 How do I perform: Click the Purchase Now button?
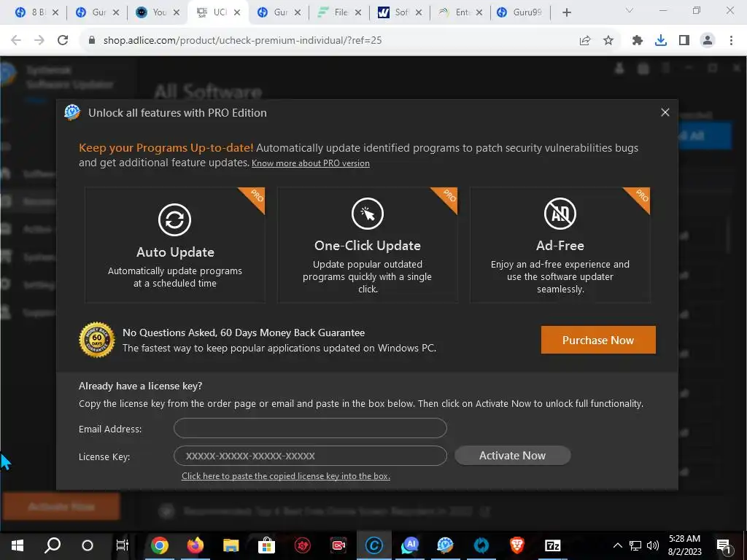[598, 340]
